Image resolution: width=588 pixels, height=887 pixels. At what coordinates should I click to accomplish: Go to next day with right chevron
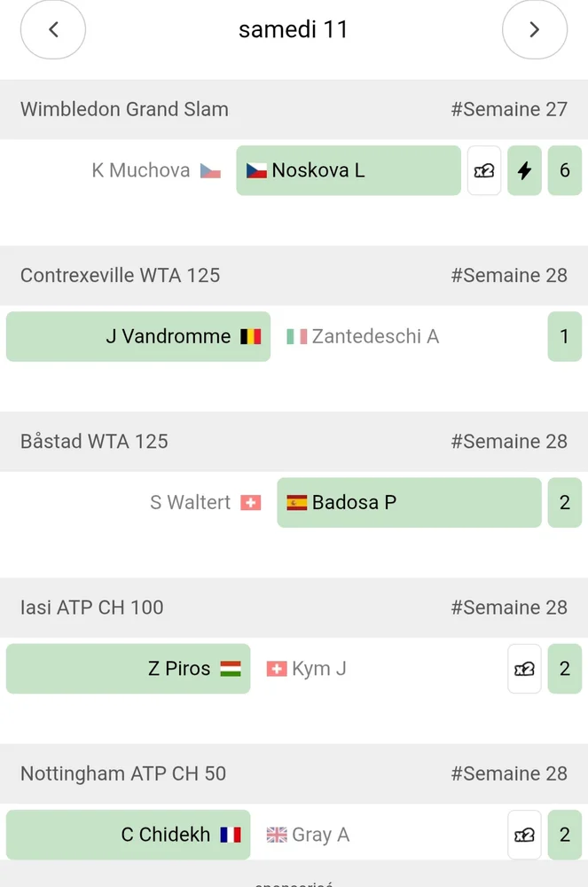[534, 29]
